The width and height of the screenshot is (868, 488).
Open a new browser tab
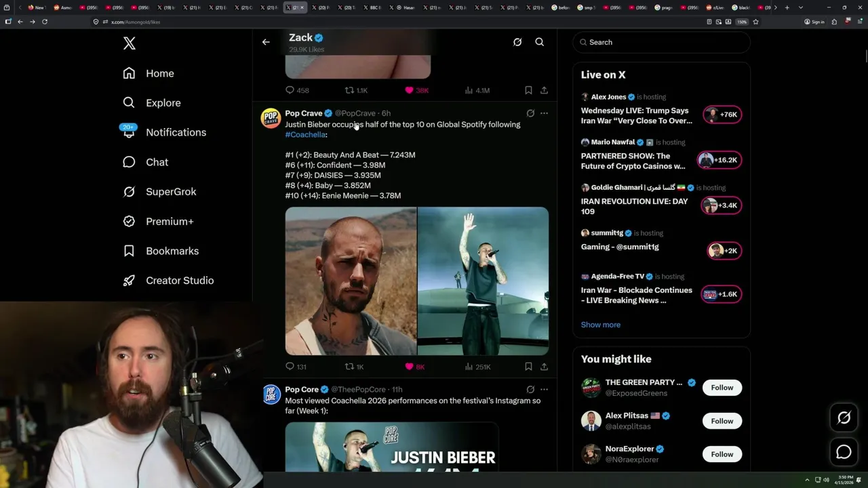click(x=787, y=7)
